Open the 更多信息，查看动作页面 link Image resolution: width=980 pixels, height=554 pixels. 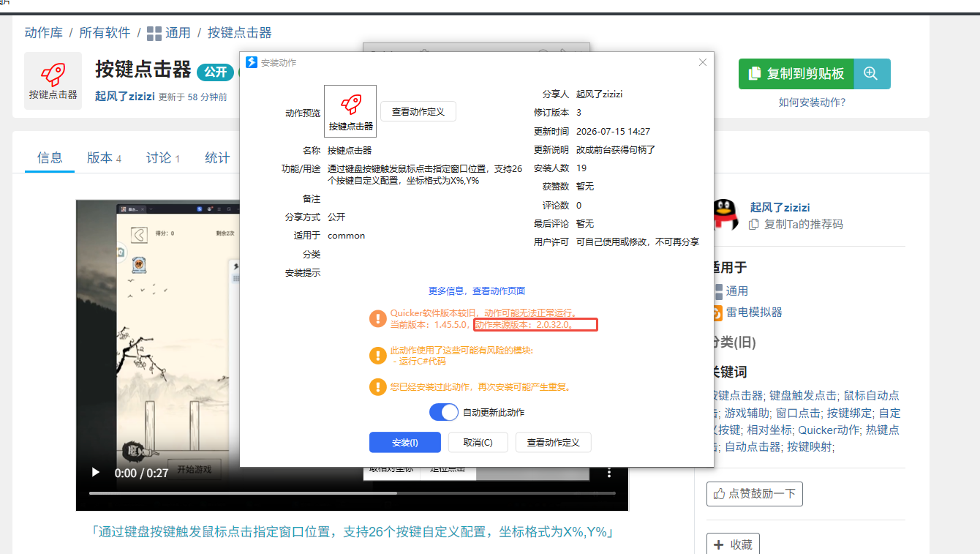click(x=477, y=291)
